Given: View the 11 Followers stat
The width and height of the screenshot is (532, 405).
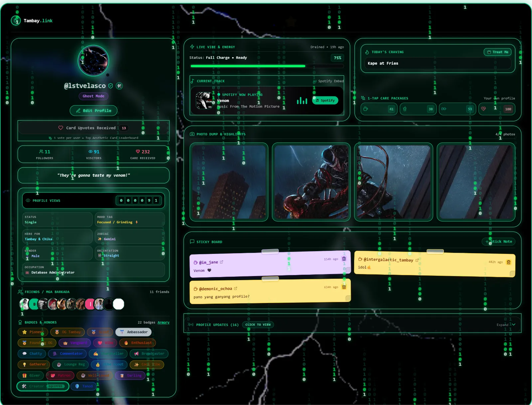Looking at the screenshot, I should [45, 154].
